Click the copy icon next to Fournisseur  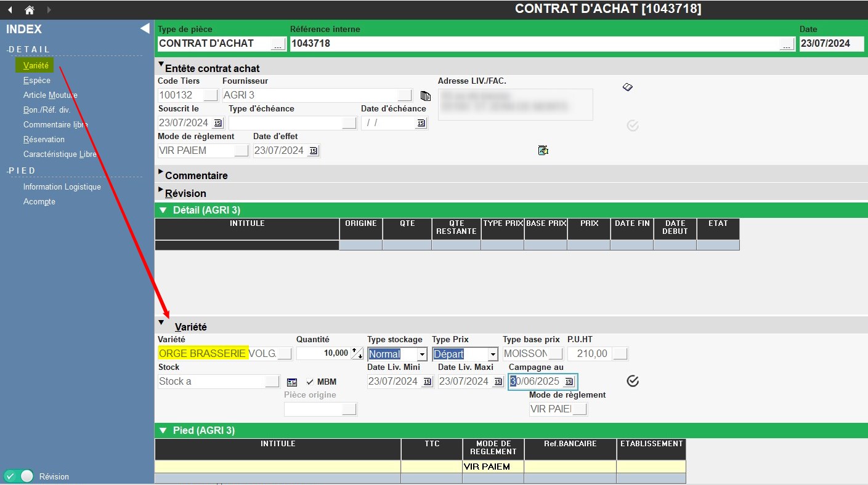coord(425,95)
